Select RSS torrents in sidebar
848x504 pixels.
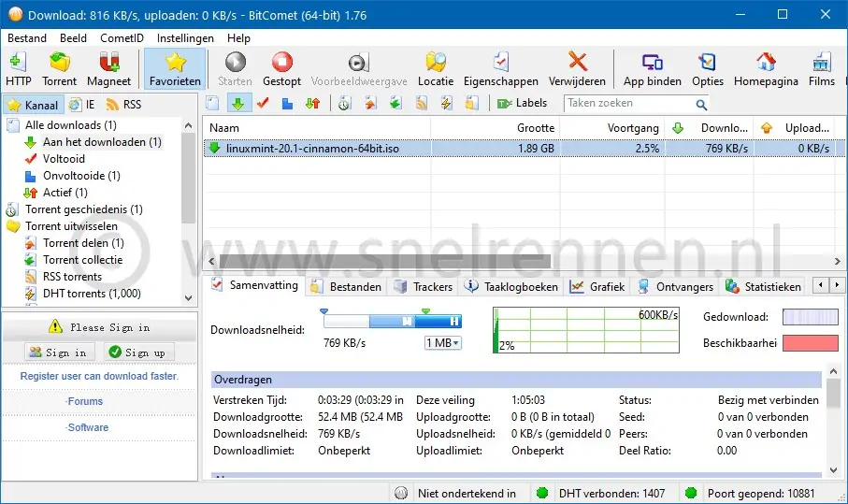(x=72, y=277)
